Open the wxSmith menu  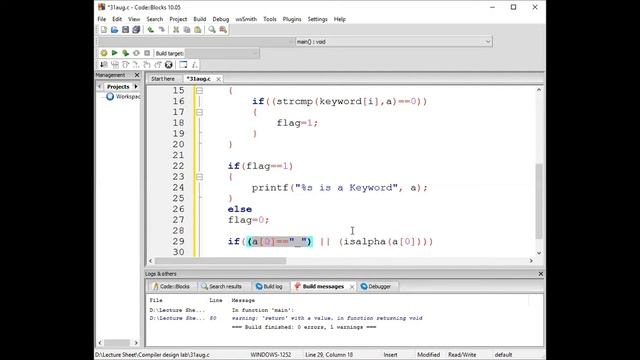246,19
